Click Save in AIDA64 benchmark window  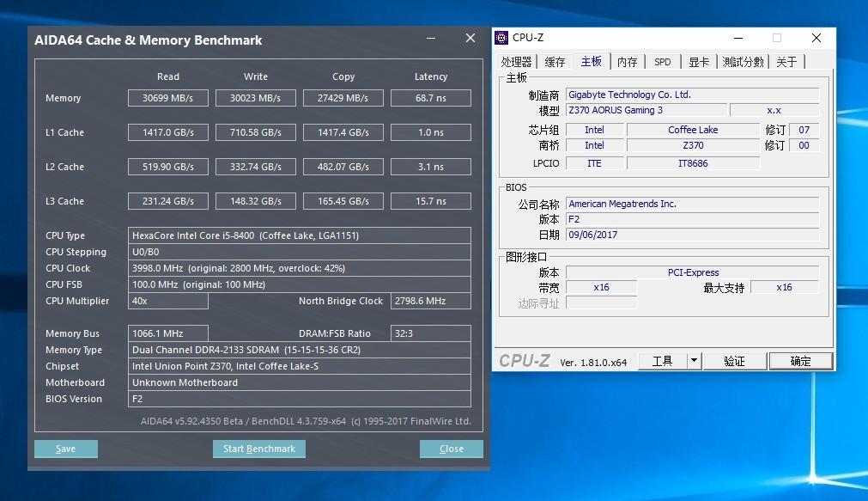tap(66, 449)
